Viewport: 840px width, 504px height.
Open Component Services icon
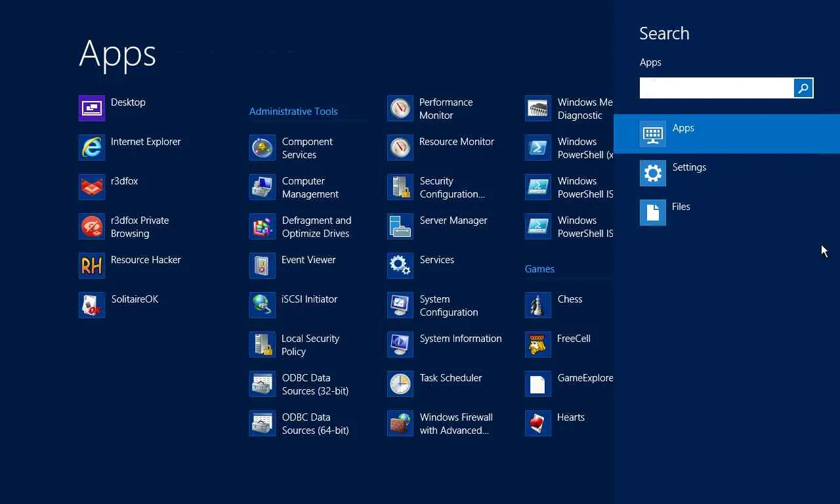point(262,148)
